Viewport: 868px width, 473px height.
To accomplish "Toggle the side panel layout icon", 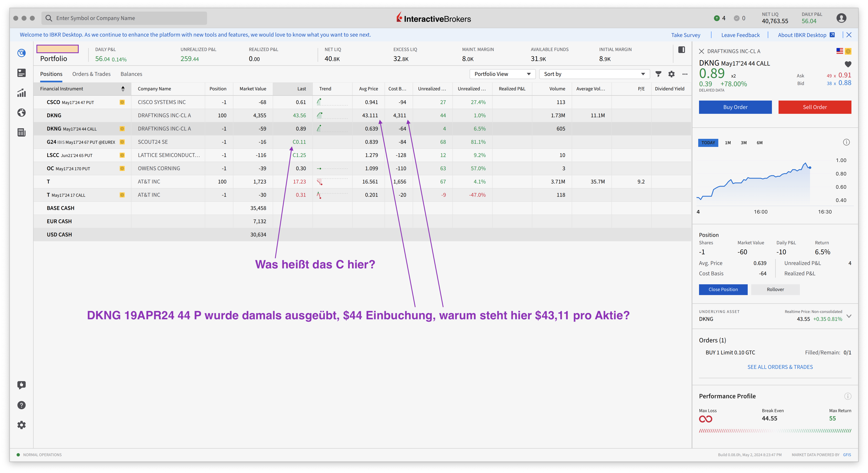I will pos(681,50).
